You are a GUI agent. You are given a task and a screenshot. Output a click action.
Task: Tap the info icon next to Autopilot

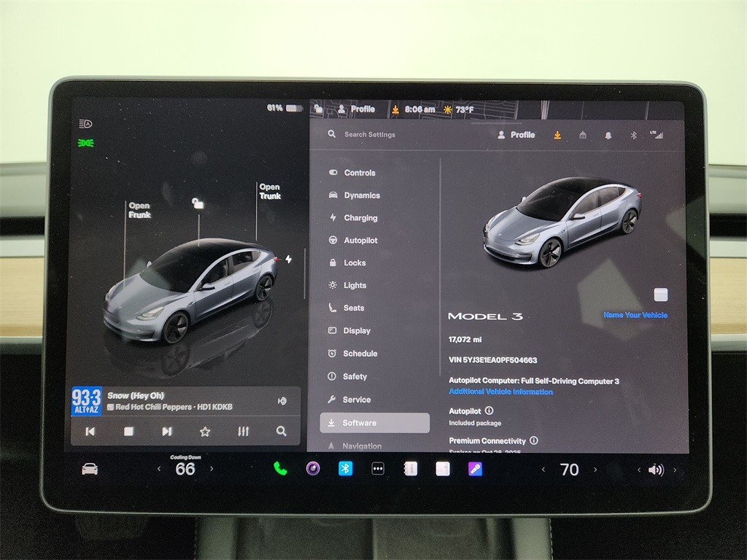coord(489,411)
